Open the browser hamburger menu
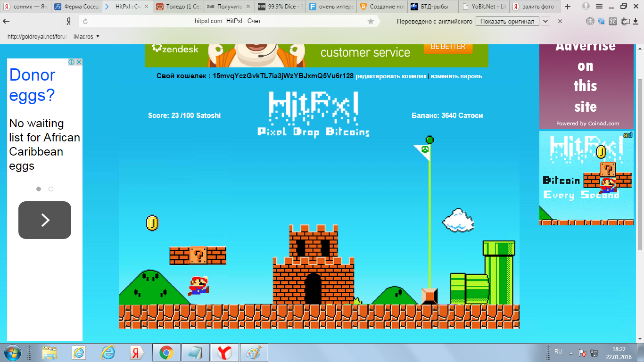Screen dimensions: 644x362 coord(599,7)
